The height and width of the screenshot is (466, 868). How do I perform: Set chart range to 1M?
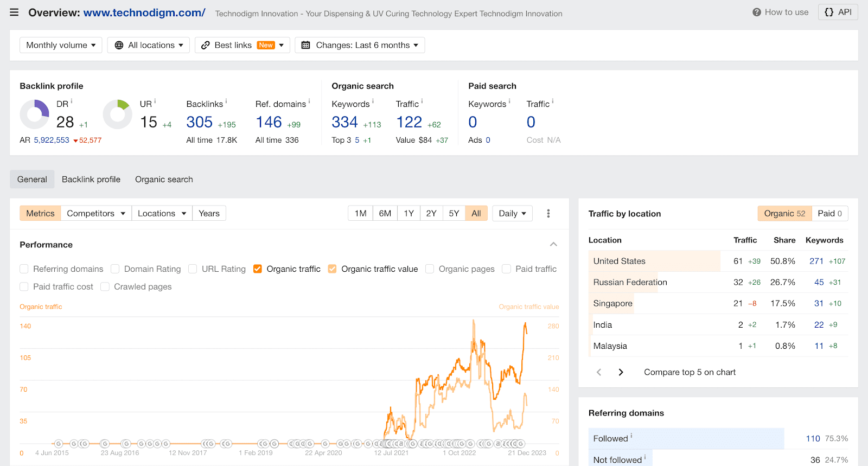tap(360, 213)
